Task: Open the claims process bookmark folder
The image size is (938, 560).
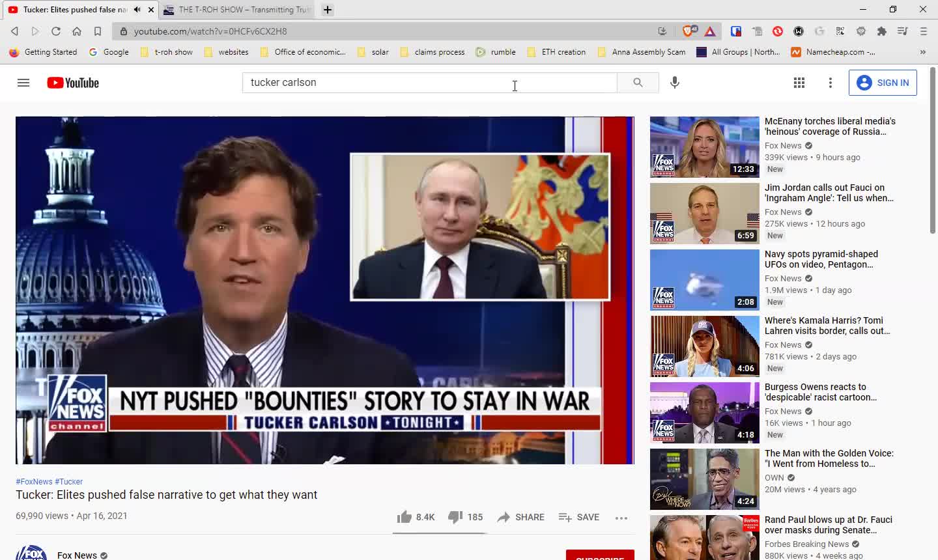Action: point(433,52)
